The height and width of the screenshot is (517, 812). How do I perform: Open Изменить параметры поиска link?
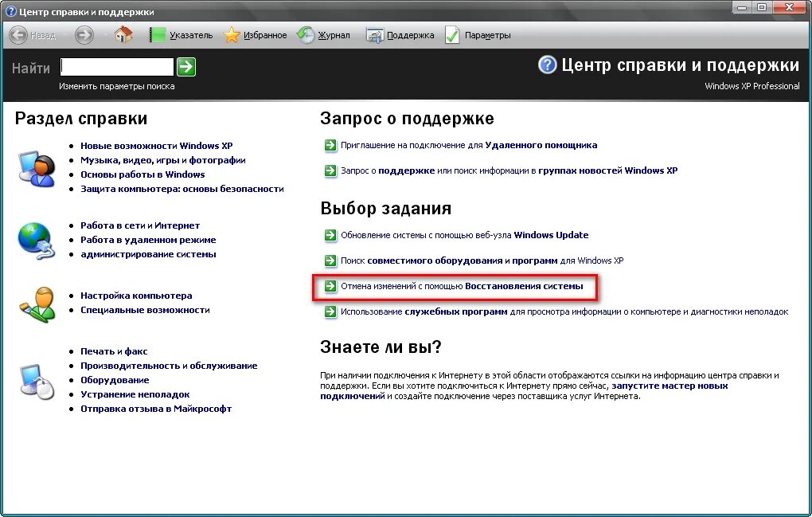pos(116,86)
